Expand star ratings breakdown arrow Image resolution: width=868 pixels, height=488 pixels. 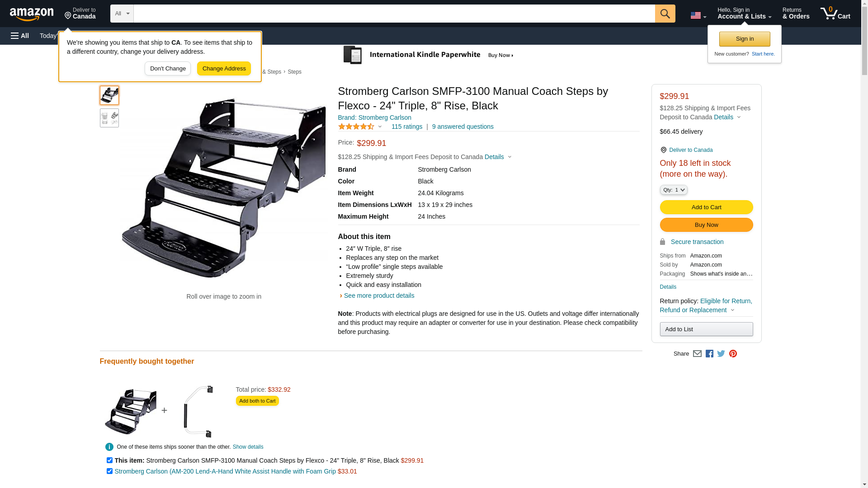click(x=380, y=127)
